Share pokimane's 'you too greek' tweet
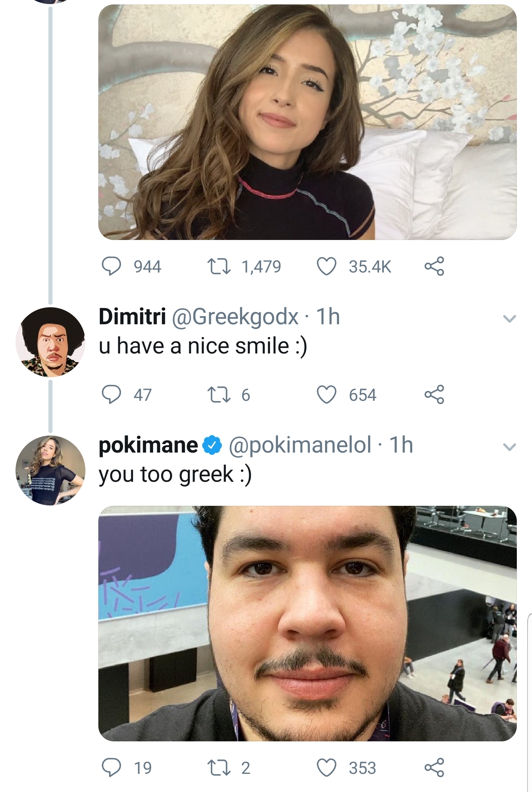The image size is (532, 792). pos(434,768)
